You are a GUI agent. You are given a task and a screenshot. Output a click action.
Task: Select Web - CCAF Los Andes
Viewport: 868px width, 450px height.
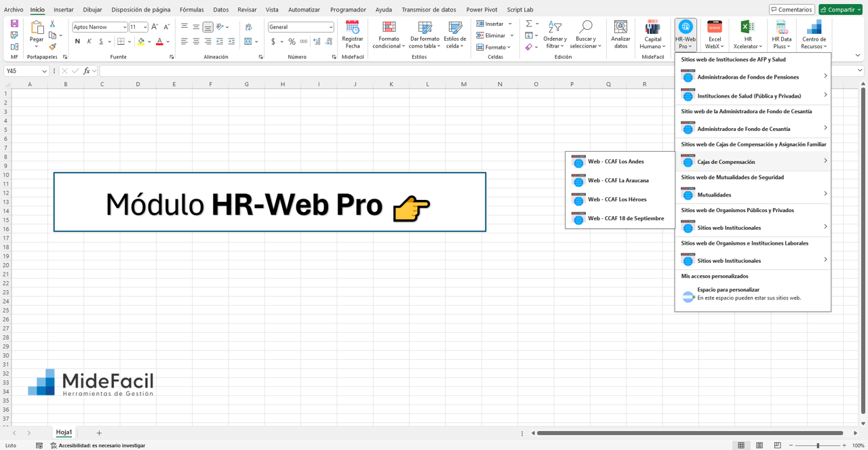(620, 161)
